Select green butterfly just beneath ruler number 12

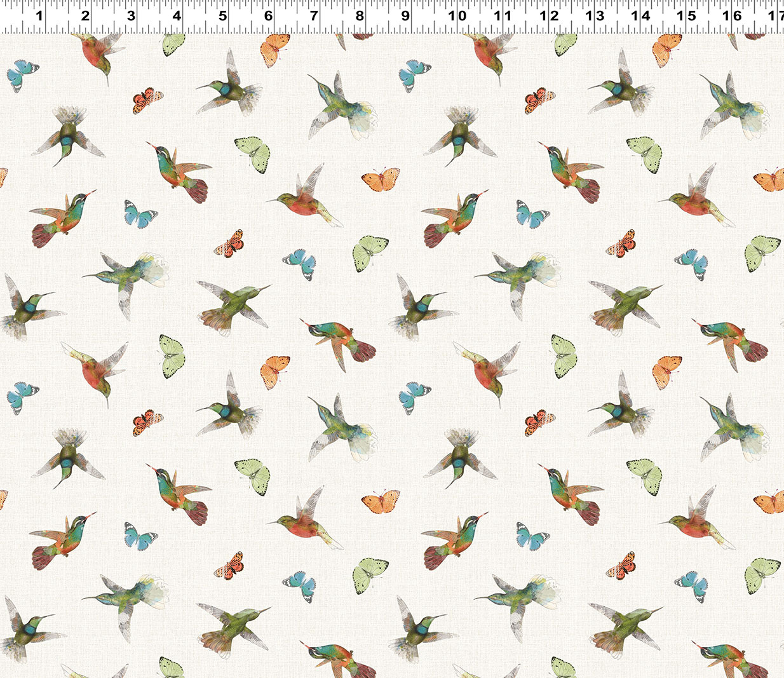565,44
